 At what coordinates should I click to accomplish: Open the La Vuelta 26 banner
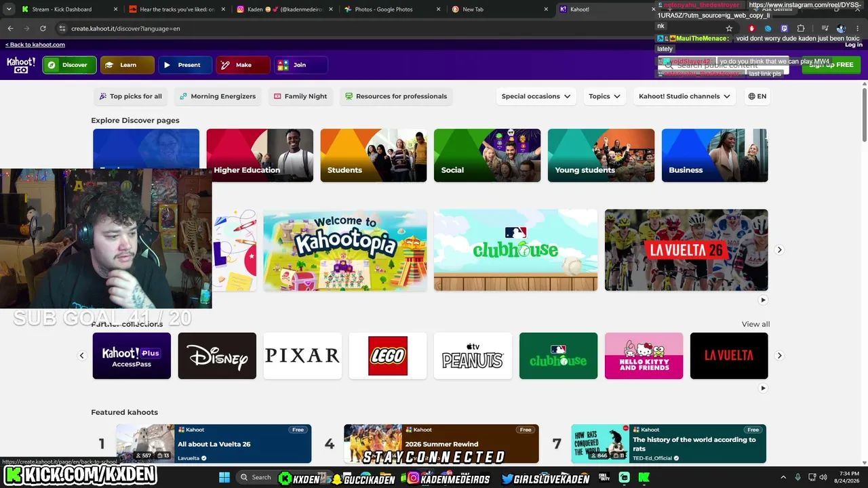click(x=686, y=250)
